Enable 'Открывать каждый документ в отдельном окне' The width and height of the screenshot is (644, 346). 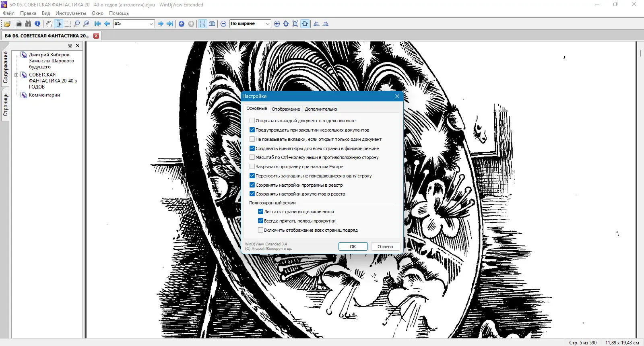click(252, 121)
